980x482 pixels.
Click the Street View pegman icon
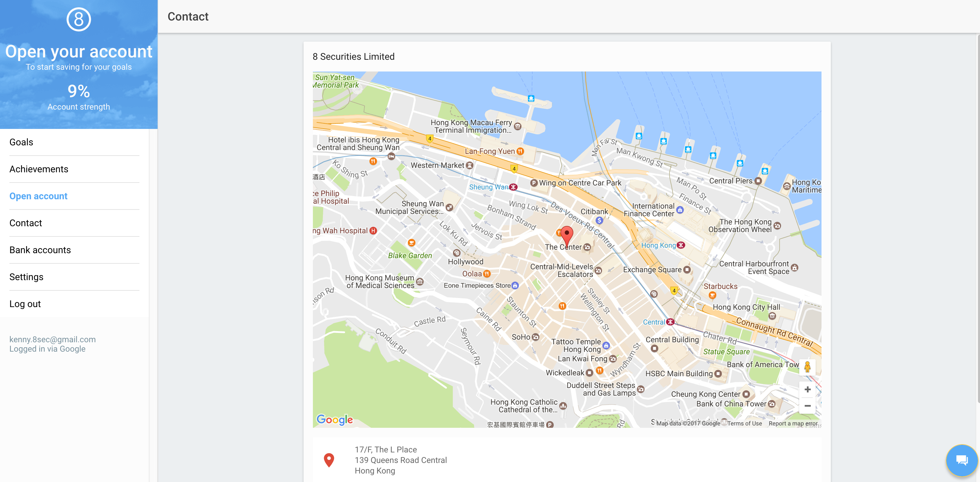807,367
